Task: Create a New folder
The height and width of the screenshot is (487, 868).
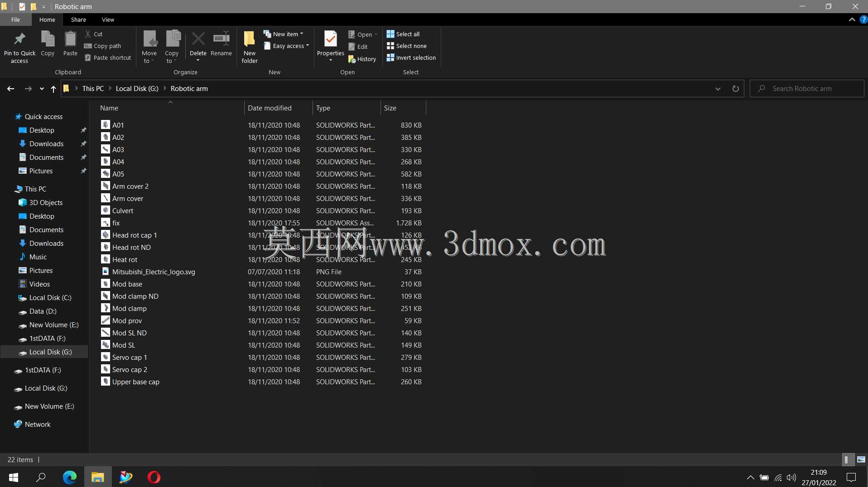Action: [x=250, y=47]
